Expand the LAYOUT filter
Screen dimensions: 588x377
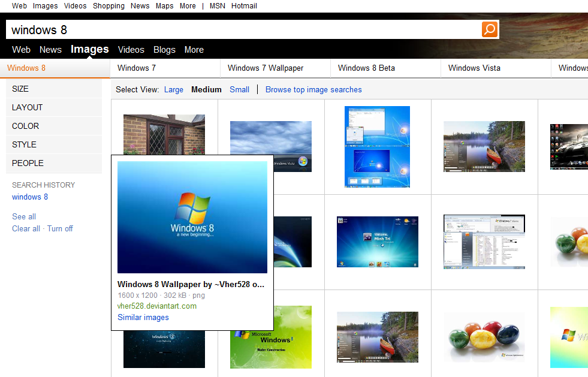[54, 107]
